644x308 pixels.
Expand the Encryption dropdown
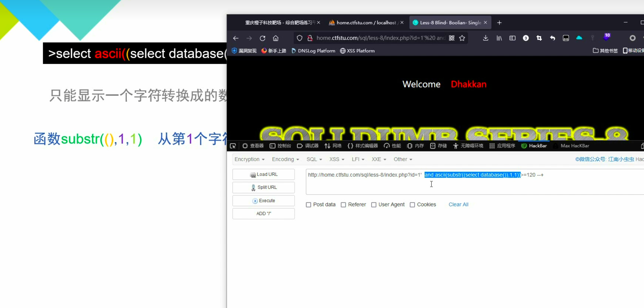coord(249,159)
